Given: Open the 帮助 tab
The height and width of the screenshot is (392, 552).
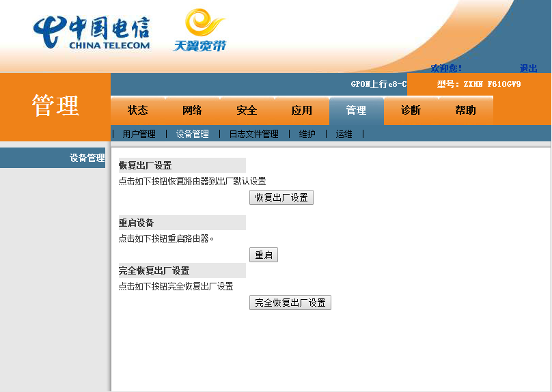Looking at the screenshot, I should [x=465, y=110].
